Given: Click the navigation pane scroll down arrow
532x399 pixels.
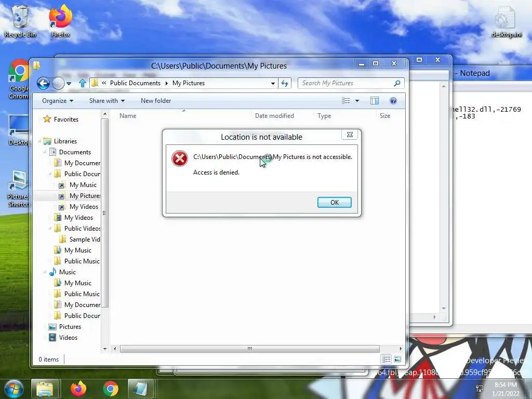Looking at the screenshot, I should pos(105,349).
